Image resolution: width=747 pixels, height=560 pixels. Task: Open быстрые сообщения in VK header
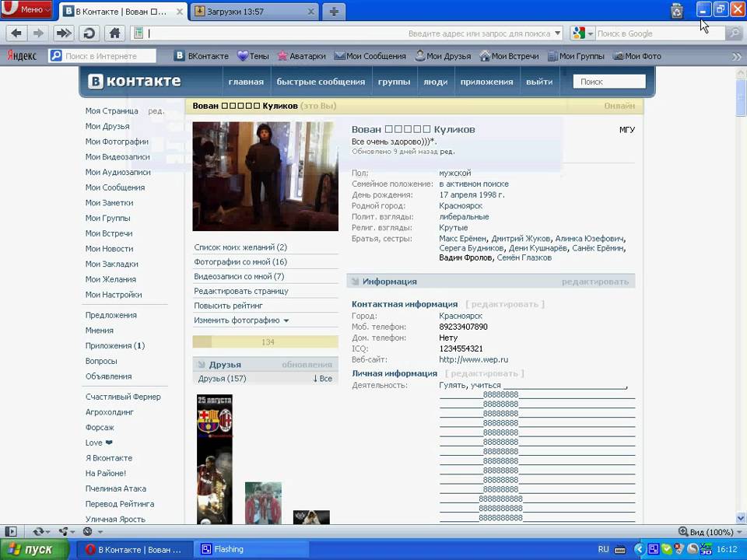[x=321, y=82]
